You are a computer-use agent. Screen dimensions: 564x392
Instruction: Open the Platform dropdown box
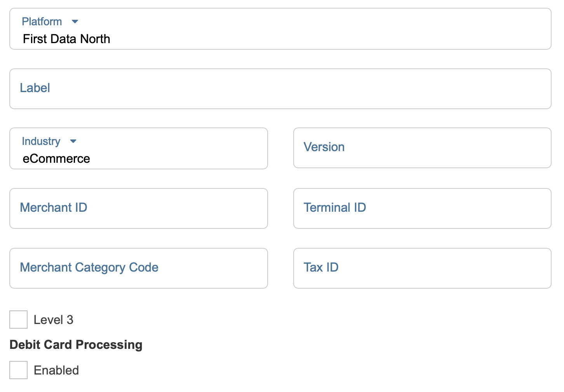tap(280, 29)
